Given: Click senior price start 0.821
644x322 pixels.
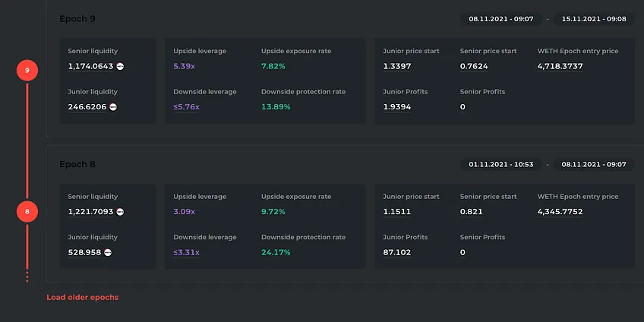Looking at the screenshot, I should point(471,212).
